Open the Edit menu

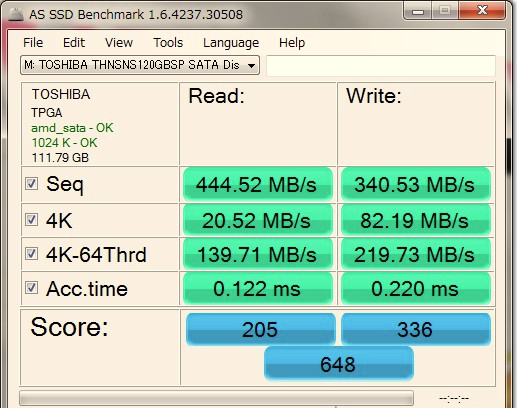point(74,43)
